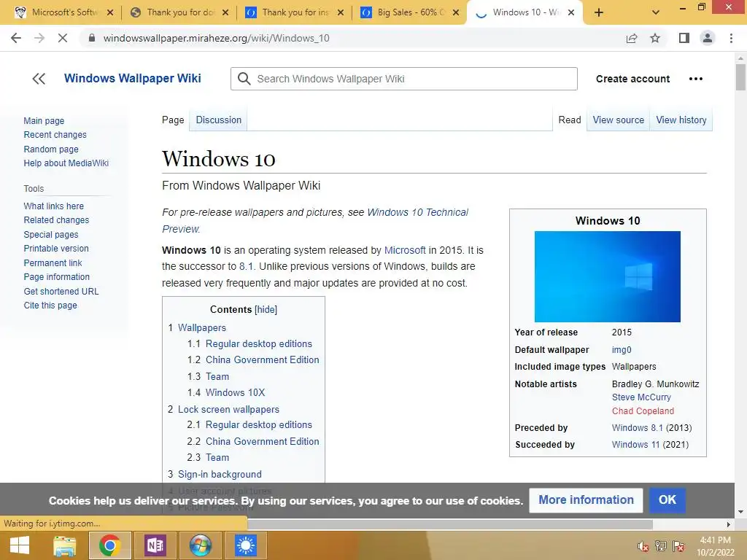Screen dimensions: 747x560
Task: Open the View history tab
Action: 681,120
